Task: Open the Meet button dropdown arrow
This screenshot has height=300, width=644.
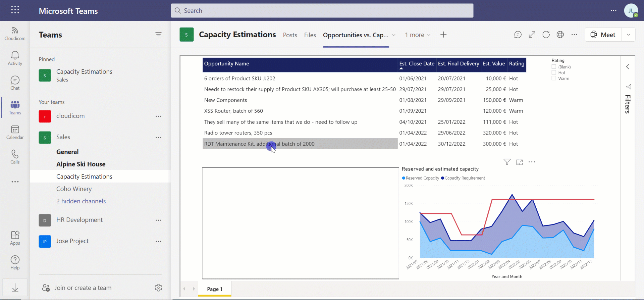Action: (628, 35)
